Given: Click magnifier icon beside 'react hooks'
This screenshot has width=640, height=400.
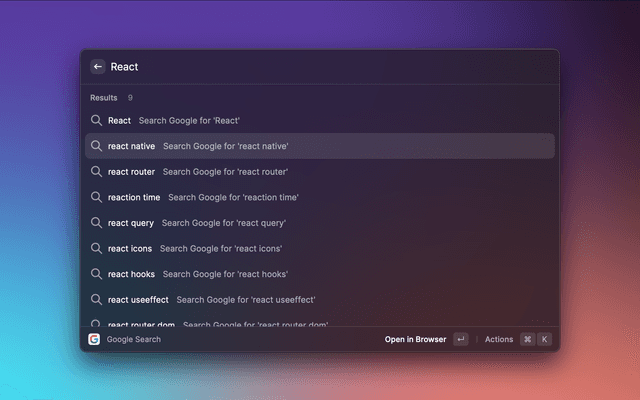Looking at the screenshot, I should [97, 274].
